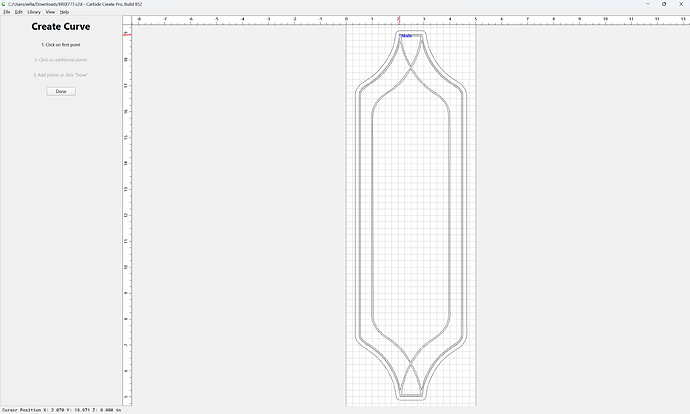Open the Help menu
The width and height of the screenshot is (690, 414).
click(64, 12)
